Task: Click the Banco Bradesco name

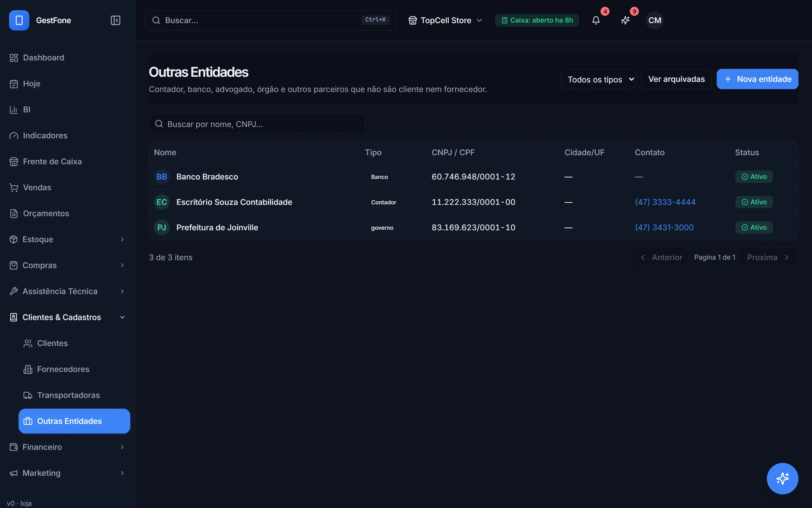Action: coord(207,177)
